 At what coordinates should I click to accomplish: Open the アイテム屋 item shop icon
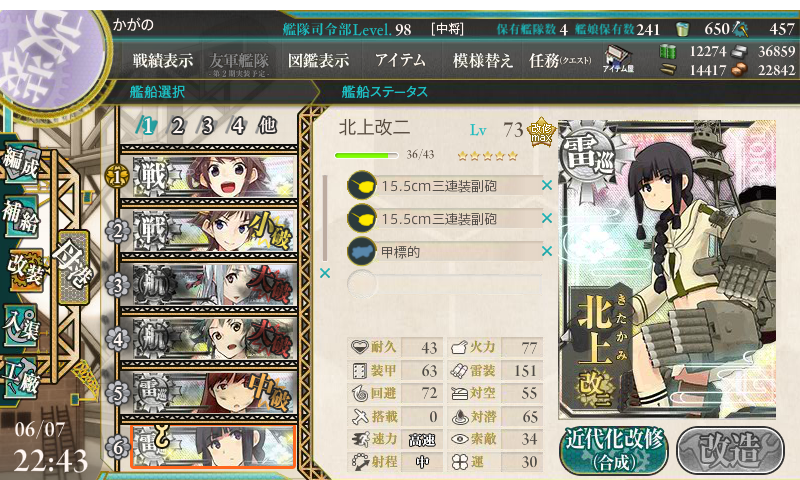pyautogui.click(x=618, y=60)
